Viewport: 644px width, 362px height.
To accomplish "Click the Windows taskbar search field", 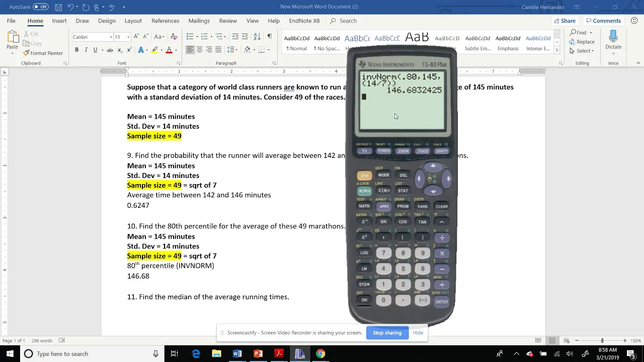I will (x=92, y=354).
